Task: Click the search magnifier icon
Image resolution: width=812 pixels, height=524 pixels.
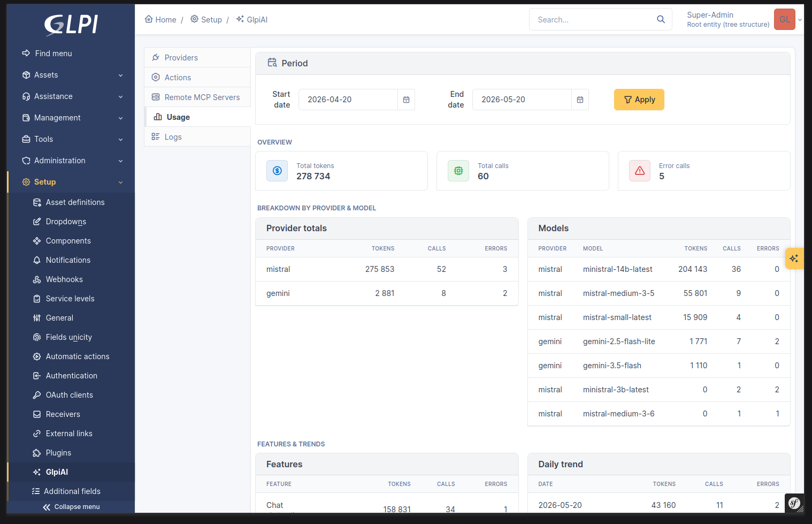Action: (661, 20)
